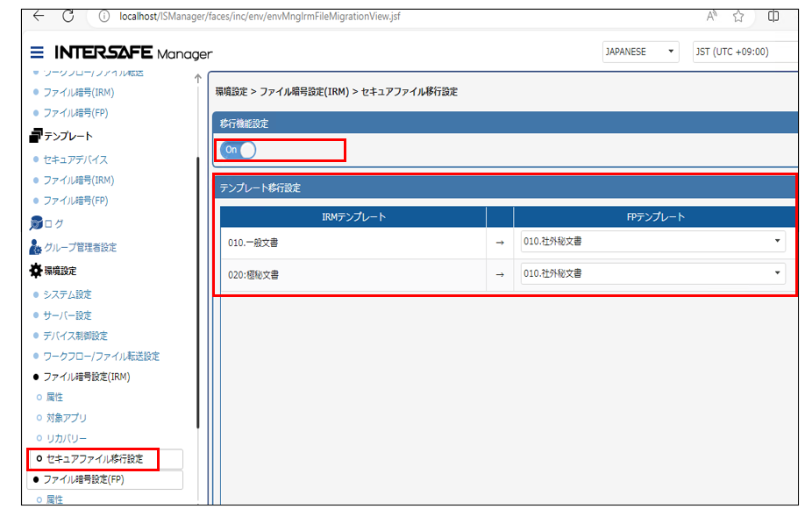Expand ファイル暗号設定(FP) tree item
The height and width of the screenshot is (516, 812).
84,479
